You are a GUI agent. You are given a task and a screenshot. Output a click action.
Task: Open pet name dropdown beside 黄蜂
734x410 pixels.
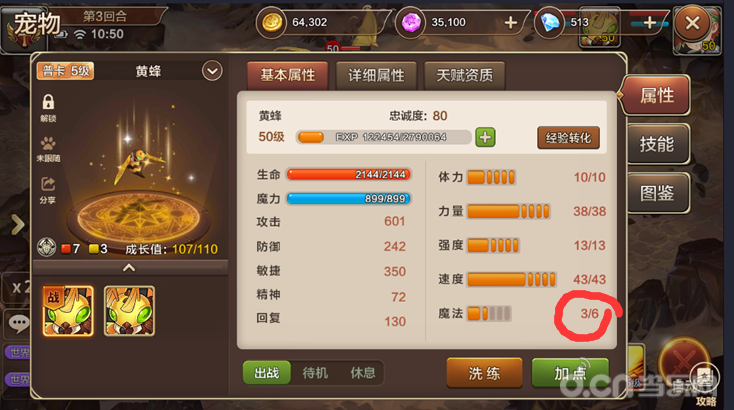click(212, 71)
